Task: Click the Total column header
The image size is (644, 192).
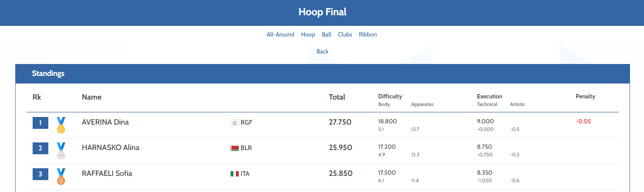Action: click(x=337, y=97)
